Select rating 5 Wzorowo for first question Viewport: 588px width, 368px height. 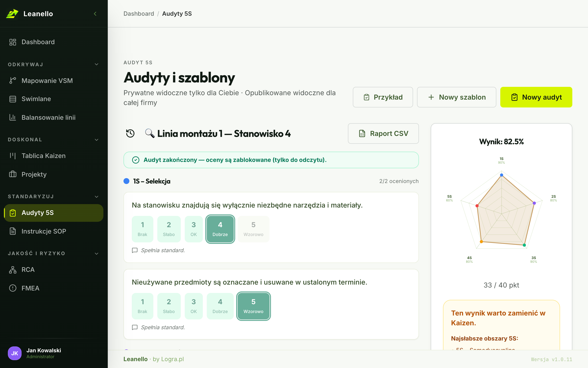pyautogui.click(x=253, y=229)
